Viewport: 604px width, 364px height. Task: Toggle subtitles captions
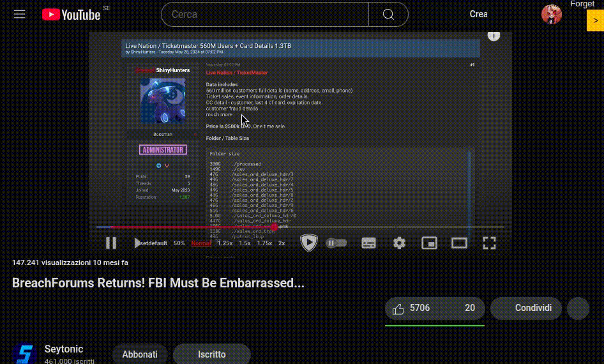coord(368,243)
